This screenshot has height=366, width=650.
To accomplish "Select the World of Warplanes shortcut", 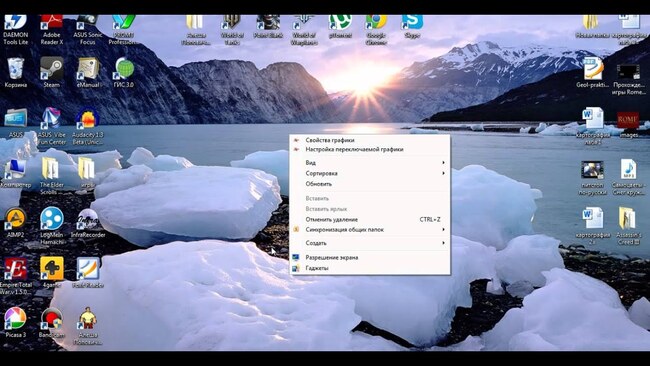I will point(304,29).
